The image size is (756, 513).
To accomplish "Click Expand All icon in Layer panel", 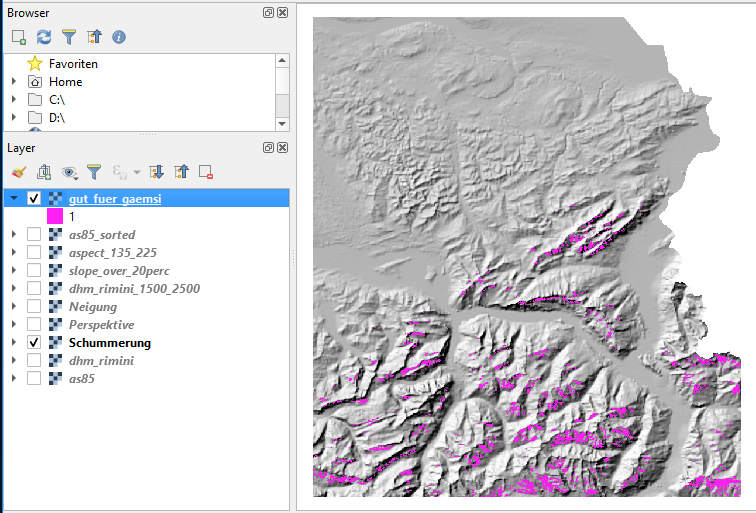I will click(x=156, y=172).
